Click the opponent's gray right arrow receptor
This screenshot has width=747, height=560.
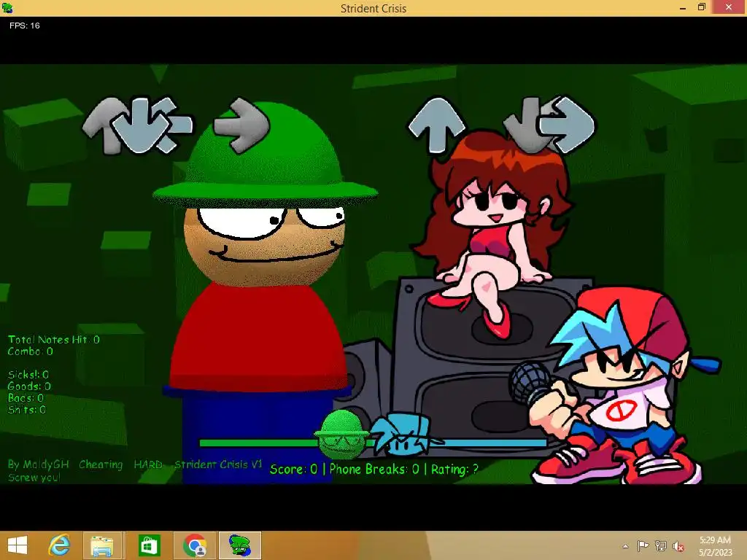coord(241,125)
